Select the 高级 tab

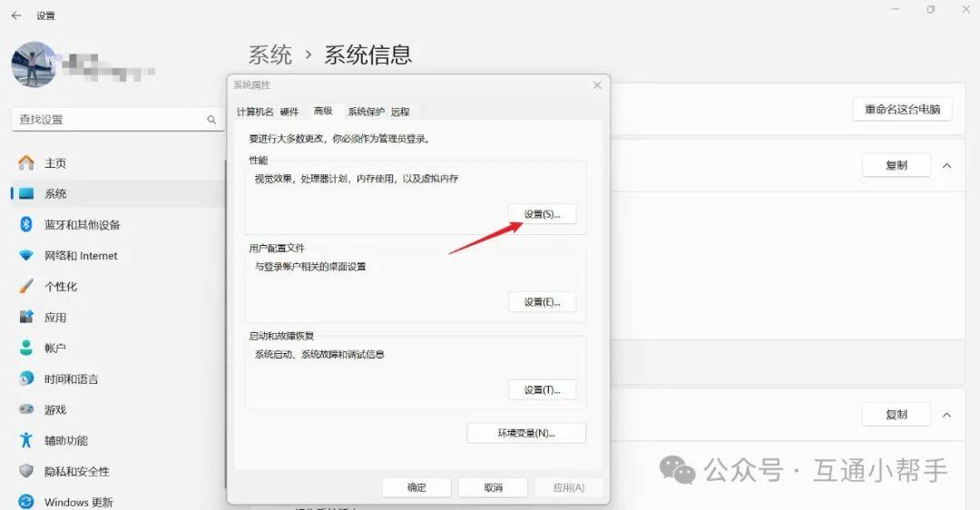point(323,112)
